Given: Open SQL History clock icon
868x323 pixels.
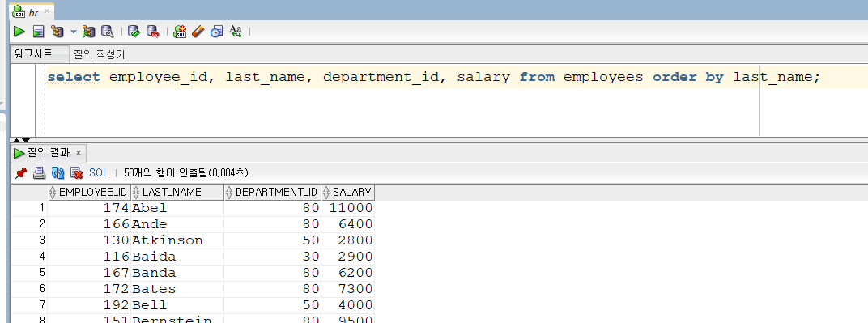Looking at the screenshot, I should coord(216,32).
